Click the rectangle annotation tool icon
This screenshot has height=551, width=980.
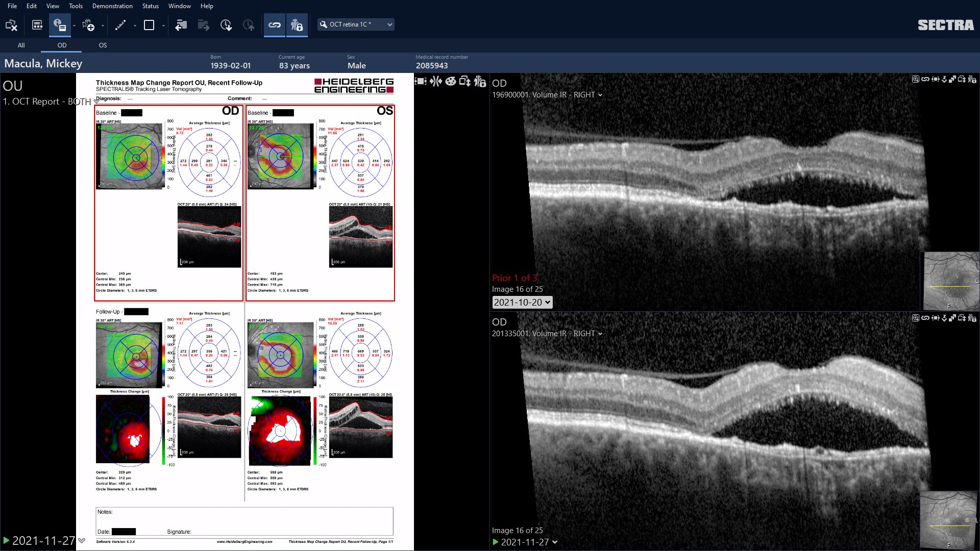(150, 24)
